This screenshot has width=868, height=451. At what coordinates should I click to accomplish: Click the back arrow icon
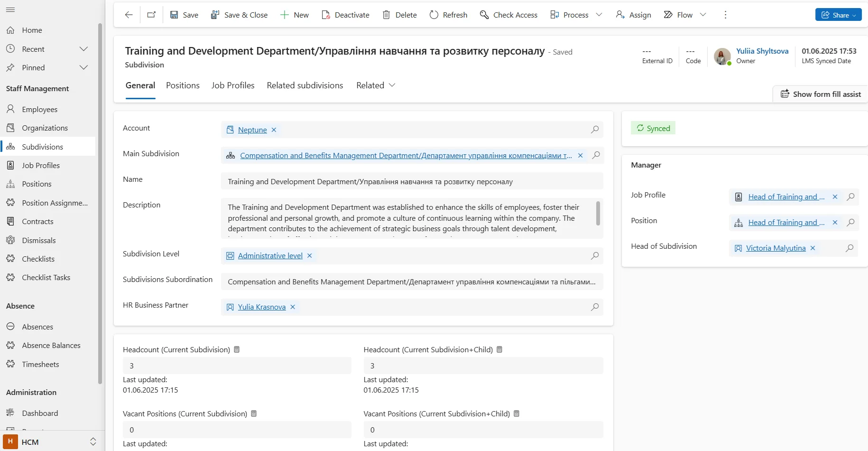[x=129, y=15]
